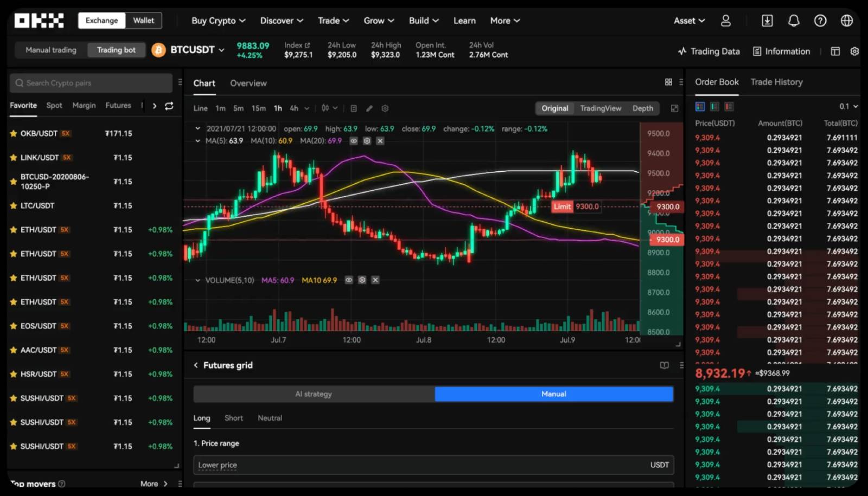This screenshot has width=868, height=496.
Task: Unfavorite LINK/USDT star
Action: [14, 158]
